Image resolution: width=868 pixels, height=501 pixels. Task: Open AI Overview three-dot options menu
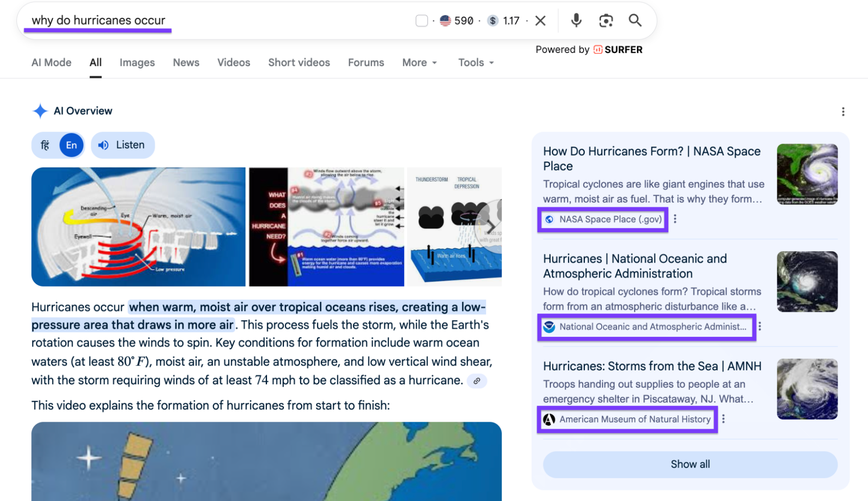[x=843, y=112]
